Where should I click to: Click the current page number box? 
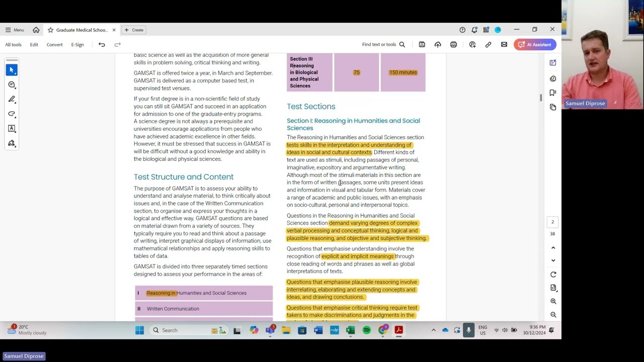click(x=552, y=222)
